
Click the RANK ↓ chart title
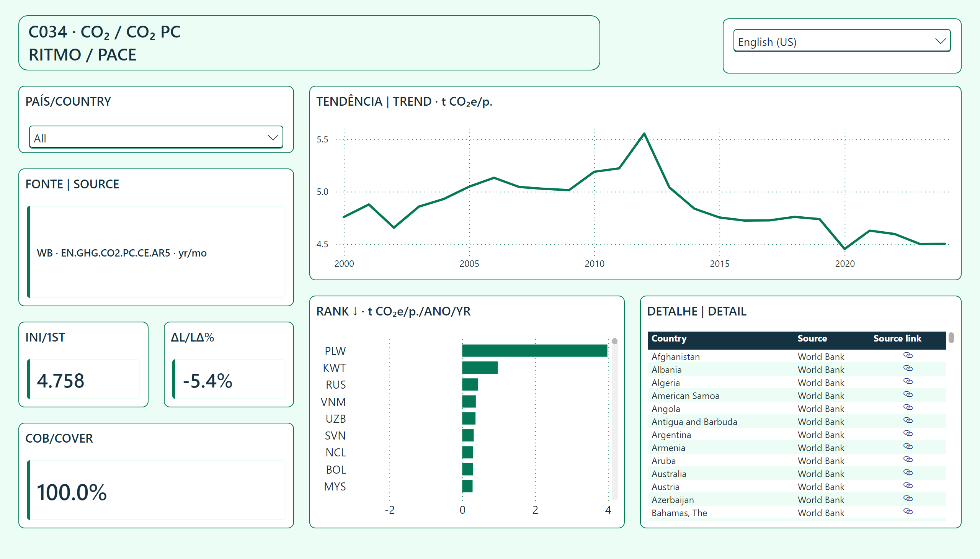point(393,311)
